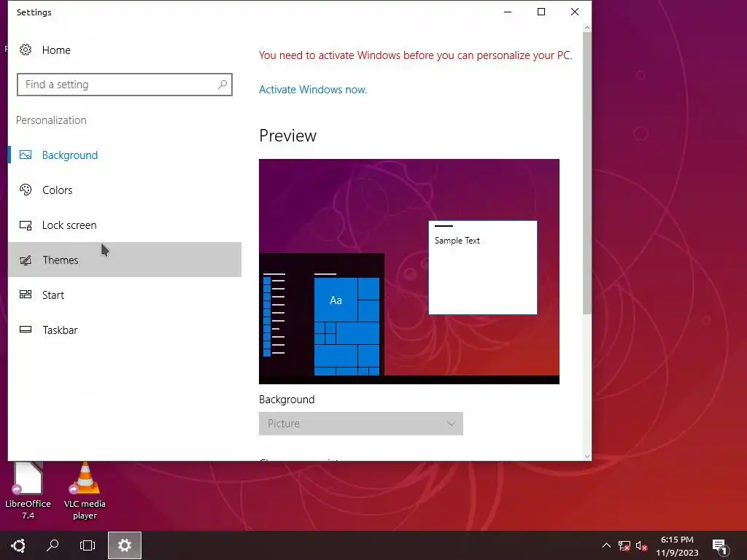Click the Settings window vertical scrollbar thumb
This screenshot has width=747, height=560.
pos(587,174)
